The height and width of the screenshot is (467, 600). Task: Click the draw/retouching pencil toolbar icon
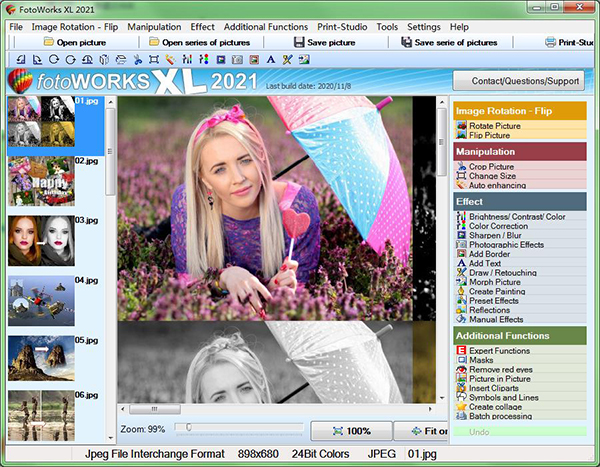[287, 59]
